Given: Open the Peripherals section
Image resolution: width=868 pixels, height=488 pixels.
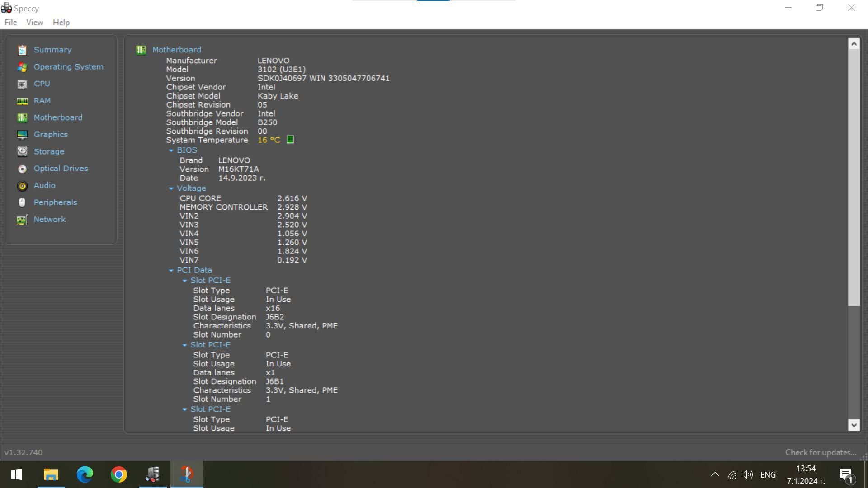Looking at the screenshot, I should [56, 202].
